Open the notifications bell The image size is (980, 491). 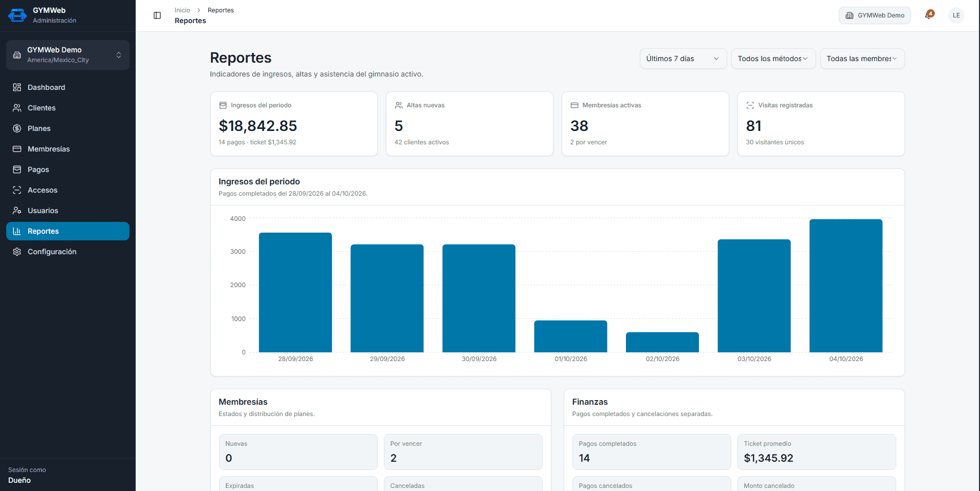(929, 15)
